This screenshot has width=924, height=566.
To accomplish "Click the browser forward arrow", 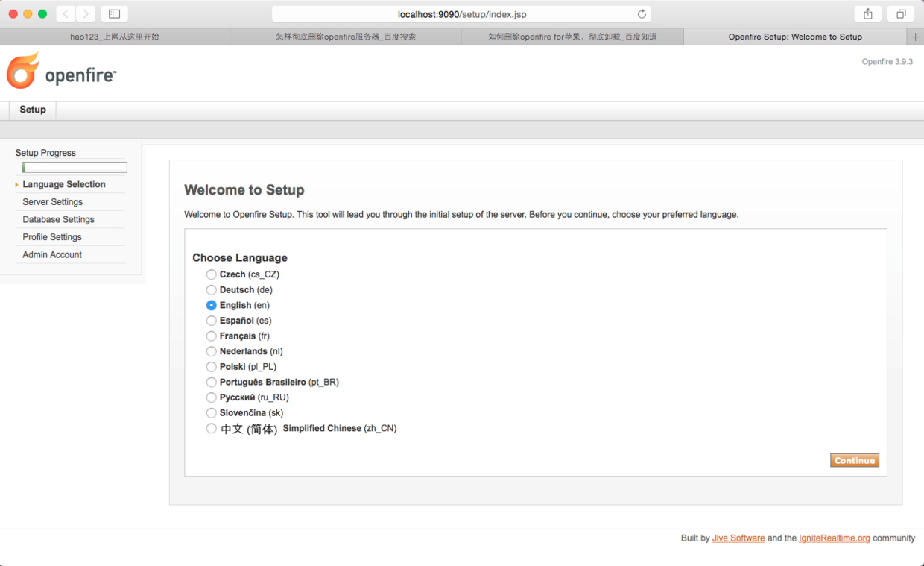I will click(86, 14).
